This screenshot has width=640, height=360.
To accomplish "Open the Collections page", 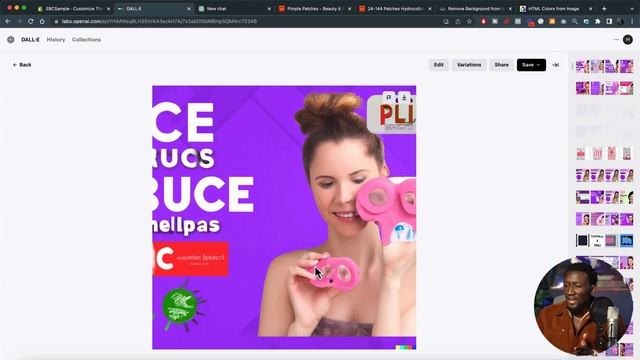I will coord(86,40).
